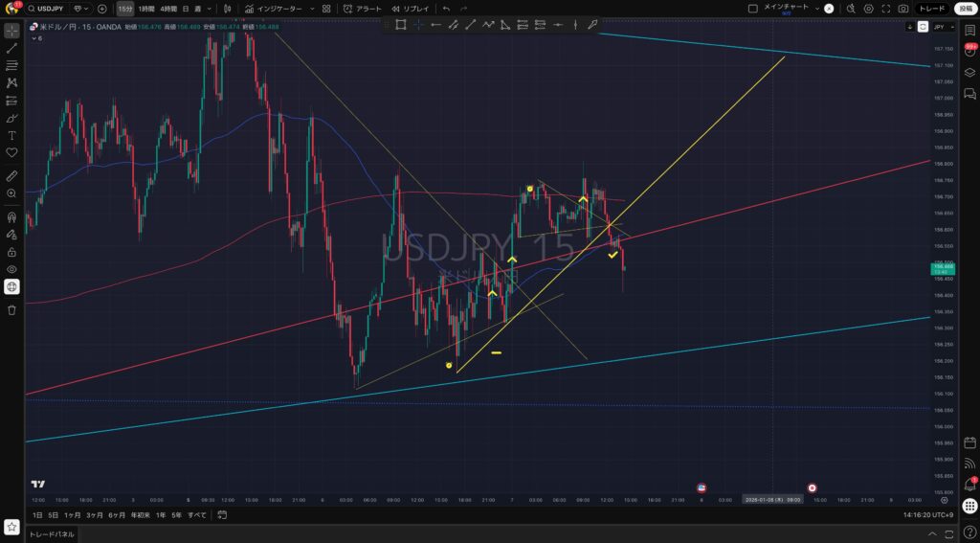Select the parallel channel tool in floating toolbar
Screen dimensions: 980x543
453,25
